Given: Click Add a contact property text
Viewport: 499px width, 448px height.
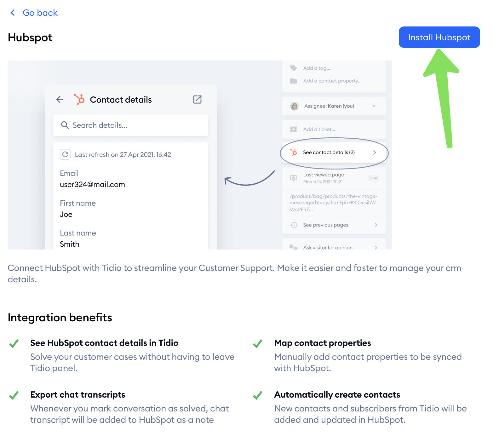Looking at the screenshot, I should click(332, 81).
